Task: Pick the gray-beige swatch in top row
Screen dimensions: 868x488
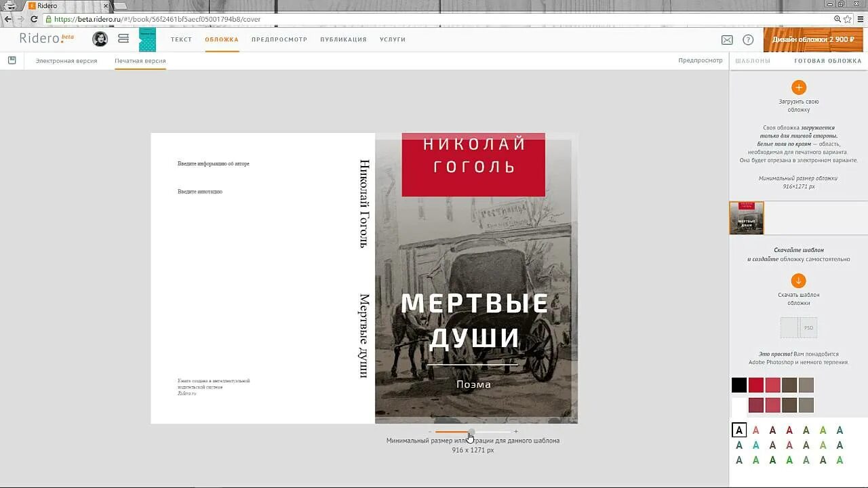Action: [806, 385]
